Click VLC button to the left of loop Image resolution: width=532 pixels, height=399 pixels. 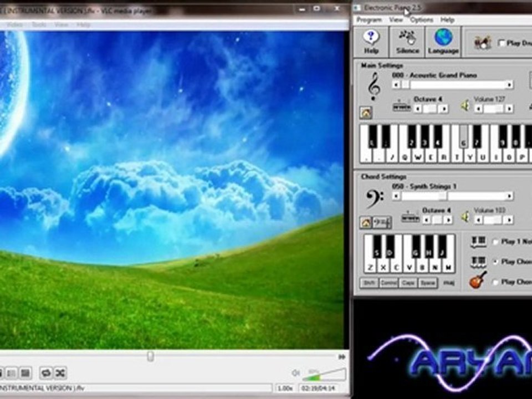25,373
